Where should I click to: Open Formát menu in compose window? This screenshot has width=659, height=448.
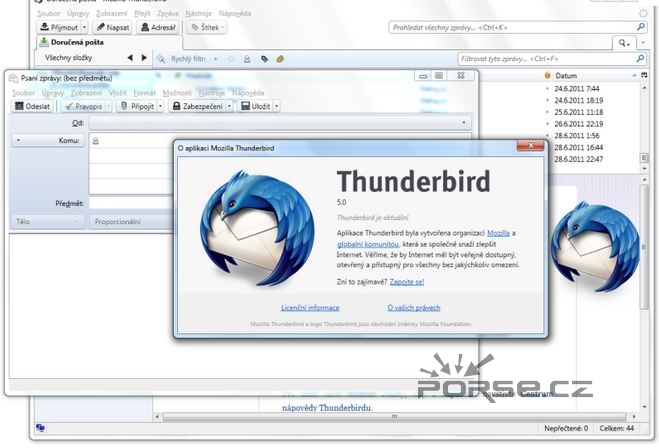pyautogui.click(x=144, y=93)
